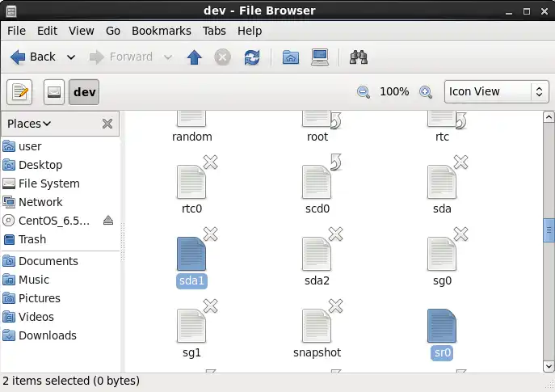Reload the current folder
The height and width of the screenshot is (392, 555).
click(x=252, y=57)
